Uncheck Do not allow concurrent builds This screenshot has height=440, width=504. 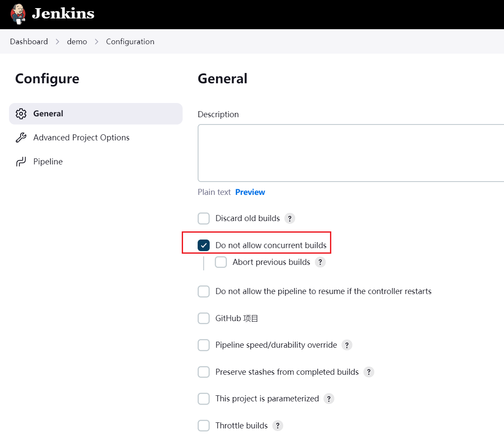coord(204,246)
